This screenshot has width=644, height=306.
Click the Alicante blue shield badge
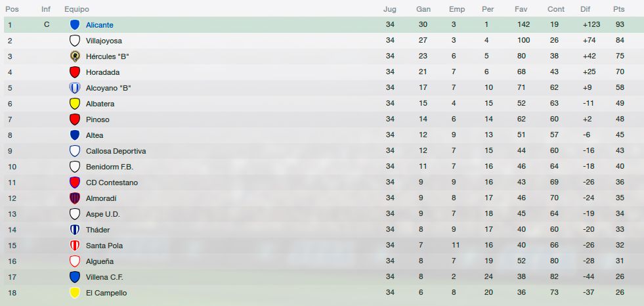pyautogui.click(x=75, y=25)
